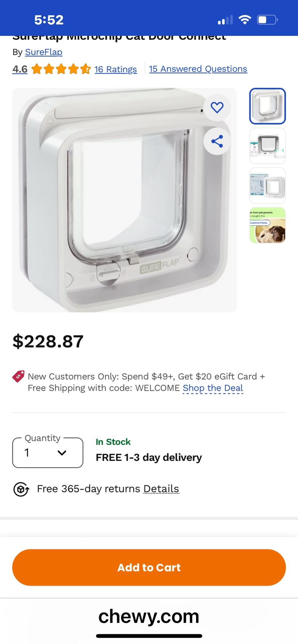Tap the cellular signal bars icon

[x=225, y=20]
